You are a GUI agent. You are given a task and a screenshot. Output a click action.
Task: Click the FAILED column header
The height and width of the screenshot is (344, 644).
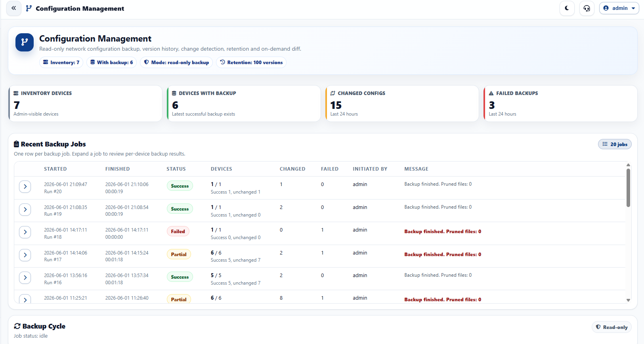click(330, 169)
